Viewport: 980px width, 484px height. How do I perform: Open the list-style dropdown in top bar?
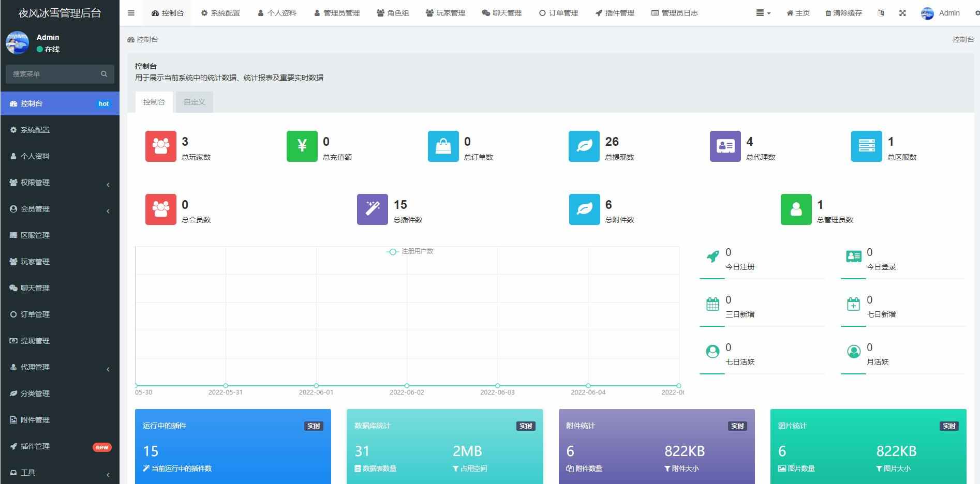click(763, 13)
